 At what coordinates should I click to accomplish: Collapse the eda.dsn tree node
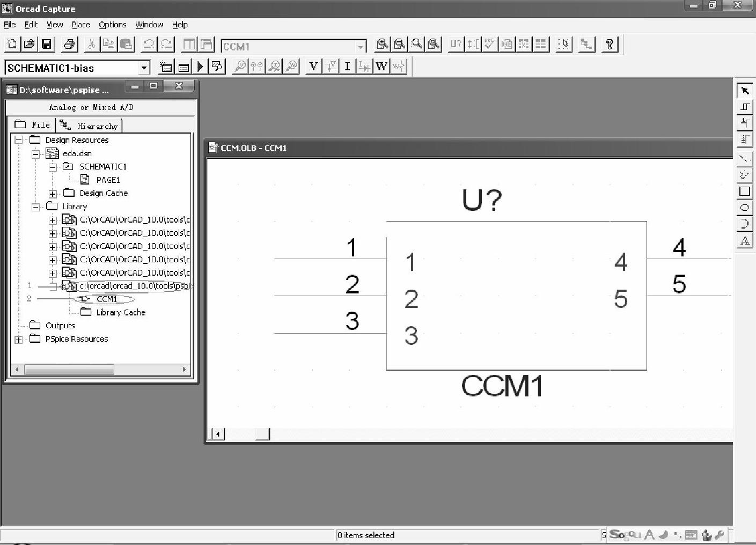point(35,153)
